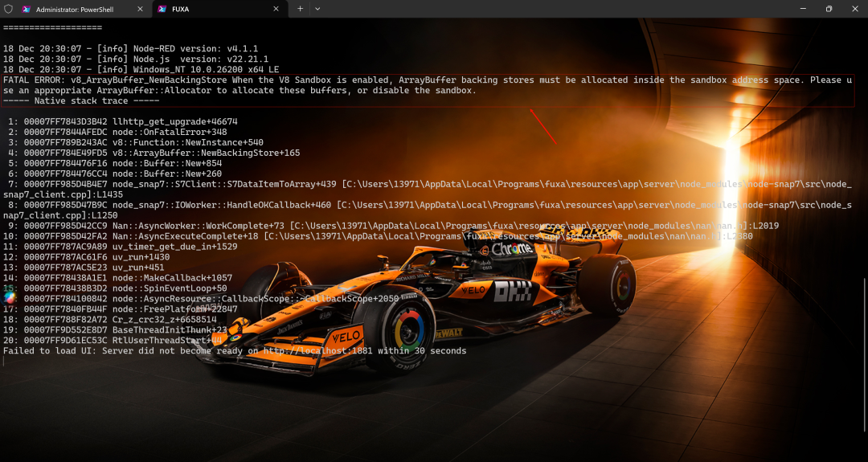Click stack line node::Buffer::New+854
The width and height of the screenshot is (868, 462).
[x=115, y=163]
